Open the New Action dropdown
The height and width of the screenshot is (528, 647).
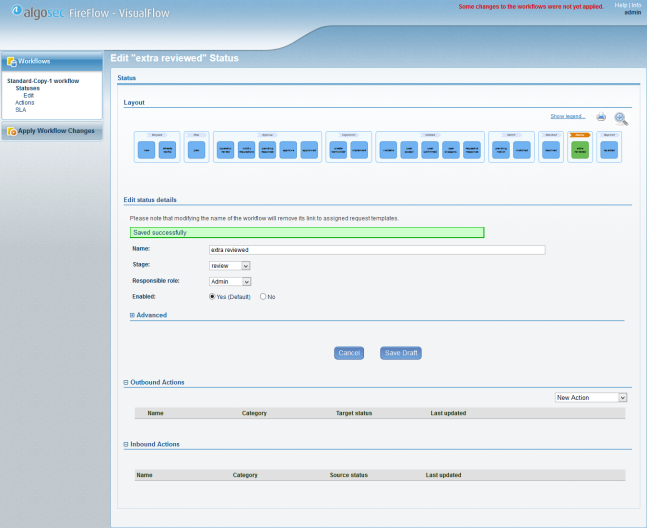tap(591, 397)
